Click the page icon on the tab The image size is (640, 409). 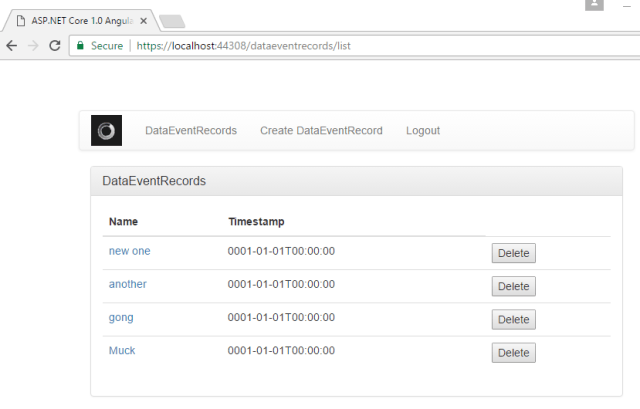pyautogui.click(x=21, y=21)
